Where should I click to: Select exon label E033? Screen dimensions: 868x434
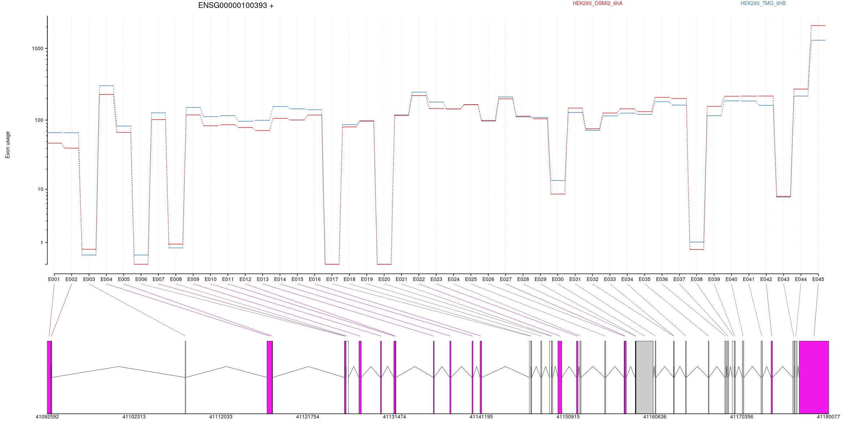click(610, 279)
